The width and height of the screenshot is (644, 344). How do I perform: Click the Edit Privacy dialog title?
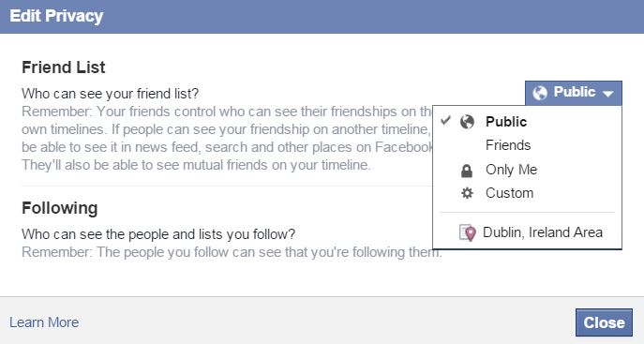coord(56,16)
